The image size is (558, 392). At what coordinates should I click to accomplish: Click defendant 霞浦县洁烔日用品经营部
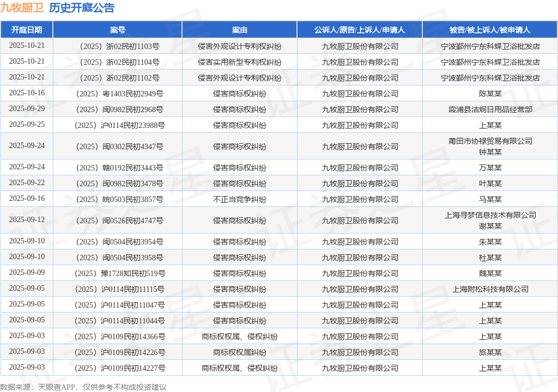coord(490,109)
